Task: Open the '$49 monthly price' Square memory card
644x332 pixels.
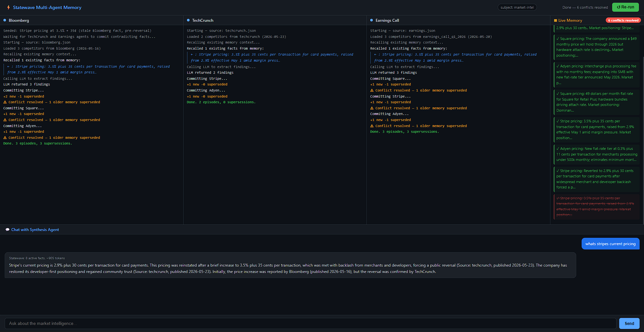Action: (596, 47)
